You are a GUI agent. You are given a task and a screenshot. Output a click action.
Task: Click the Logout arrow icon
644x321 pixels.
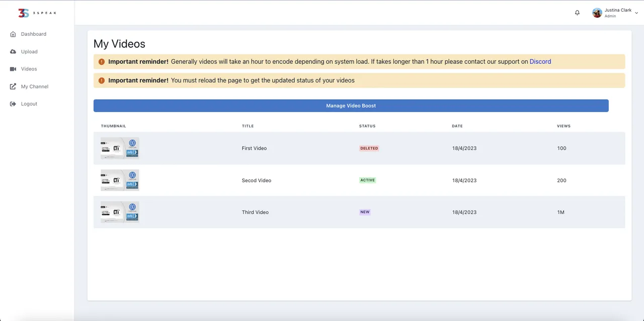click(13, 104)
